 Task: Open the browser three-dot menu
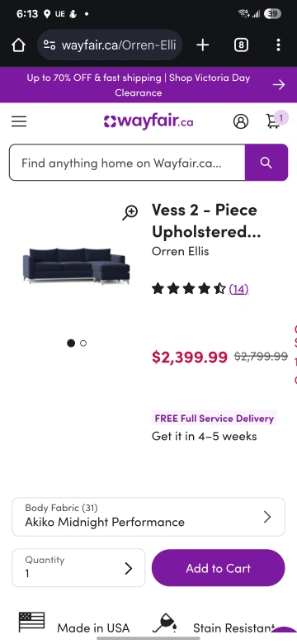pos(278,45)
